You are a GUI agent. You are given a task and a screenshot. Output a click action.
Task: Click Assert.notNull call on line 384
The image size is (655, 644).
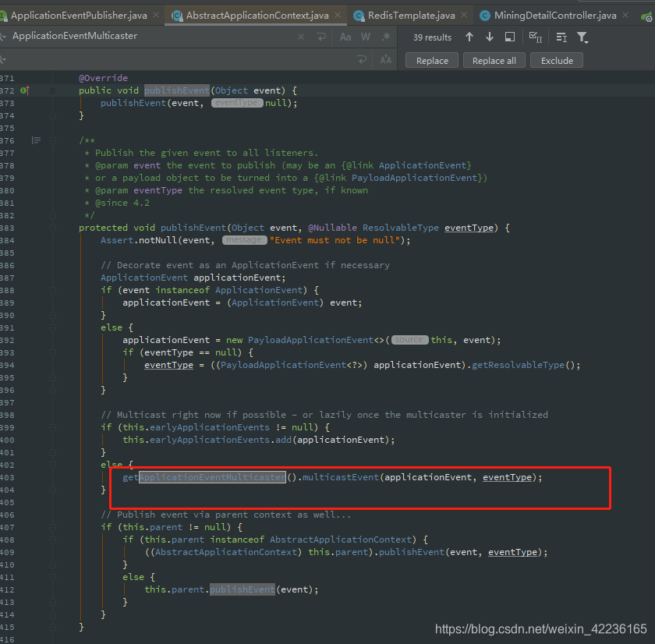point(139,241)
